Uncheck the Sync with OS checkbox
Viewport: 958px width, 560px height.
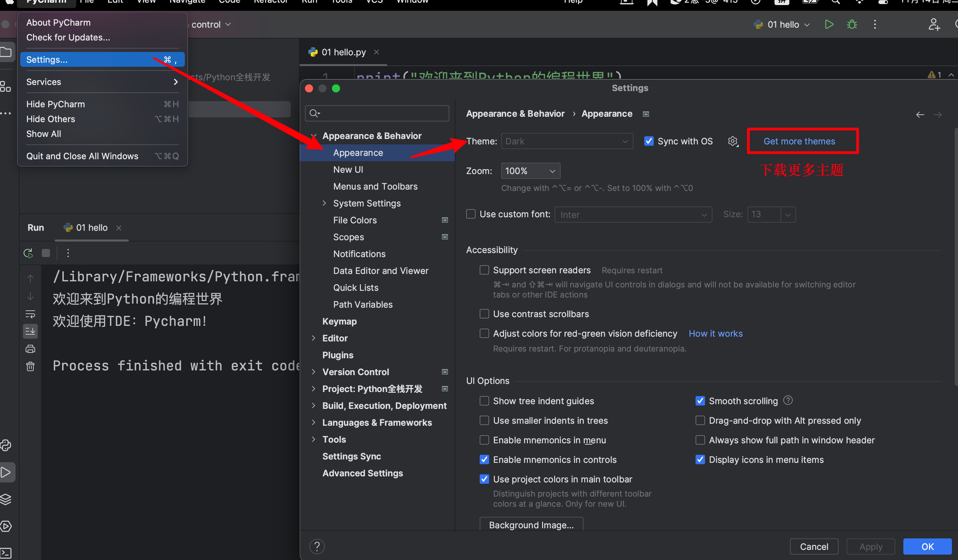coord(649,141)
